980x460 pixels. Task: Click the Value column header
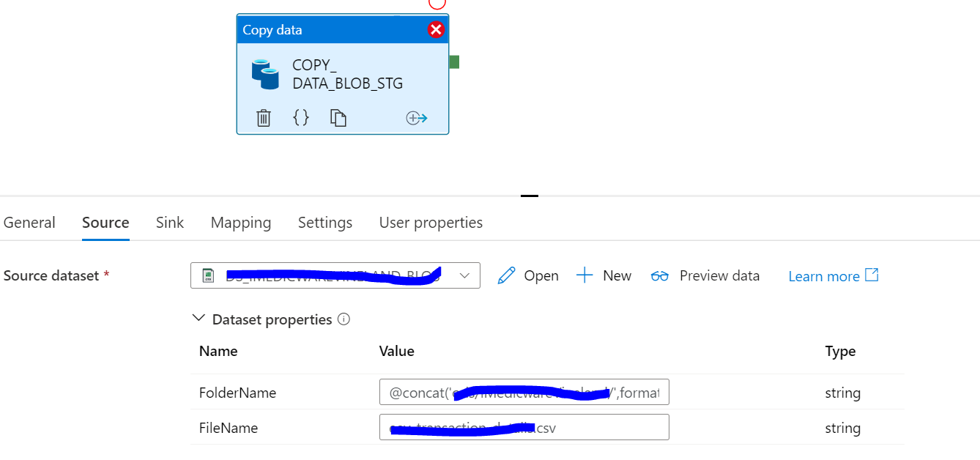397,351
